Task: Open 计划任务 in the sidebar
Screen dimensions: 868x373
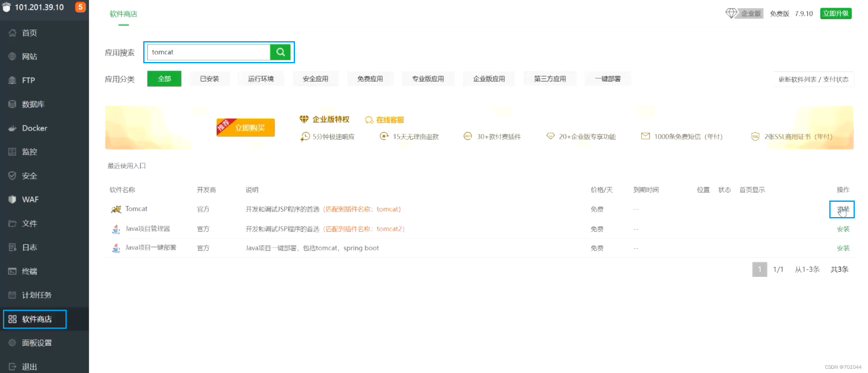Action: (37, 295)
